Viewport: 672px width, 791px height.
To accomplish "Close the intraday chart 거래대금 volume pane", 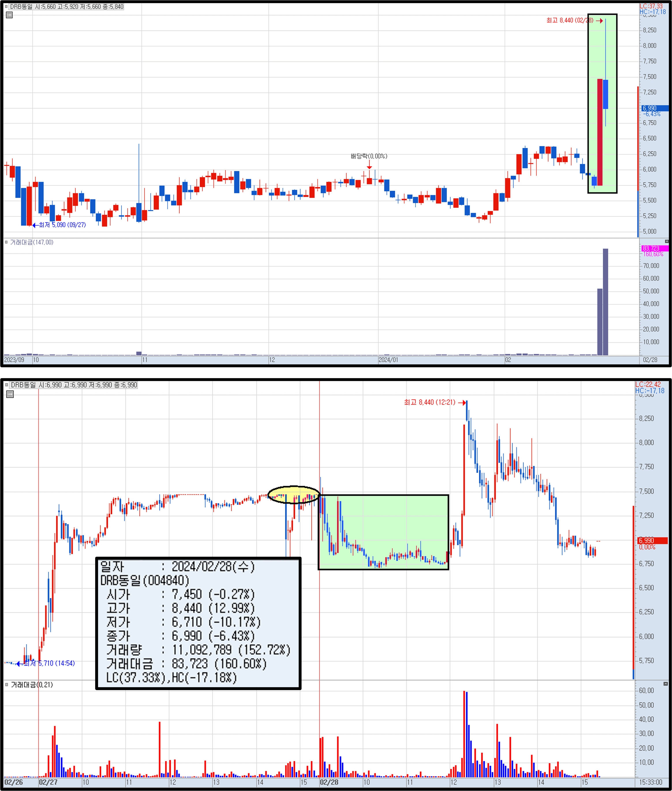I will [666, 684].
